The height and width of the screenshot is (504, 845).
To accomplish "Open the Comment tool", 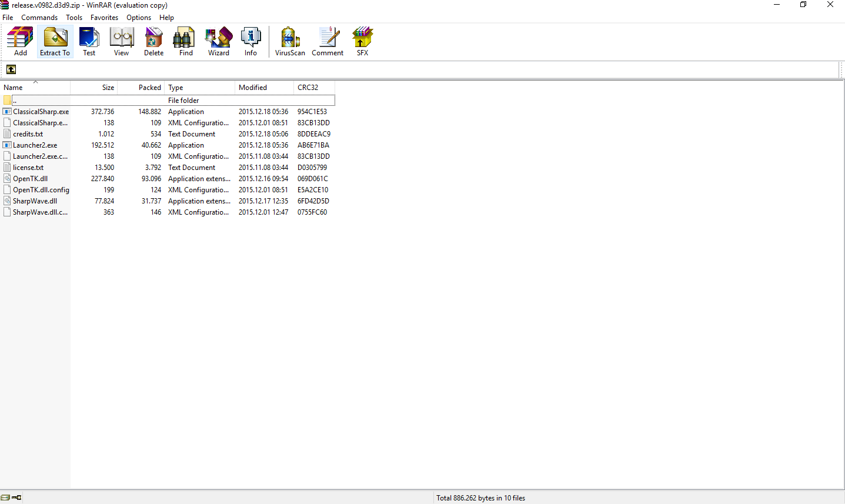I will pyautogui.click(x=328, y=41).
